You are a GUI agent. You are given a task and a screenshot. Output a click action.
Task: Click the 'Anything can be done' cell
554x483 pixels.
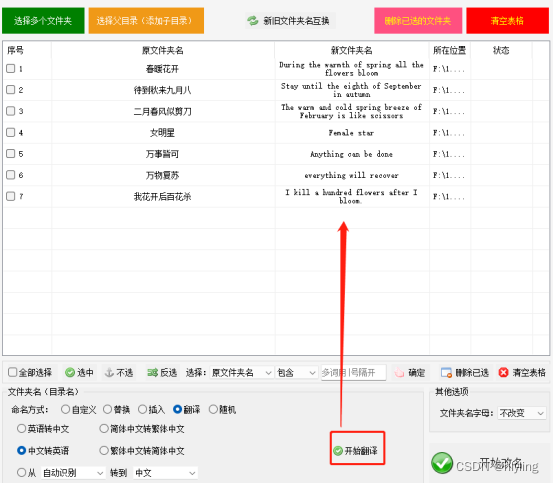(352, 154)
